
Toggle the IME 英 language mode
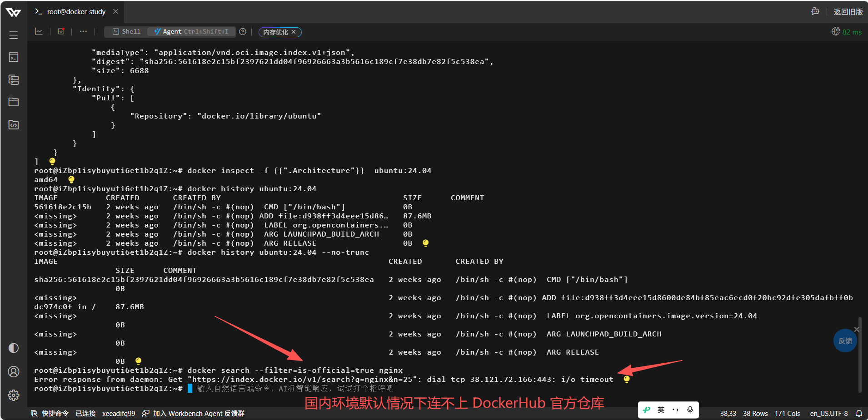(661, 410)
